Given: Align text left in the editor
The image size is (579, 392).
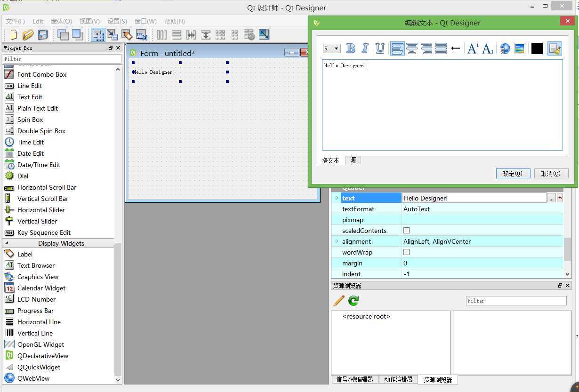Looking at the screenshot, I should point(397,48).
